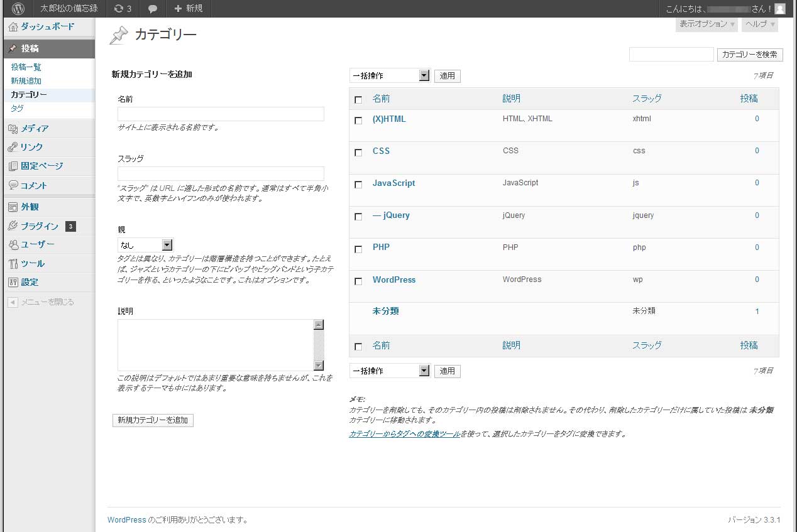Click post count 1 for 未分類
The height and width of the screenshot is (532, 797).
(x=757, y=312)
